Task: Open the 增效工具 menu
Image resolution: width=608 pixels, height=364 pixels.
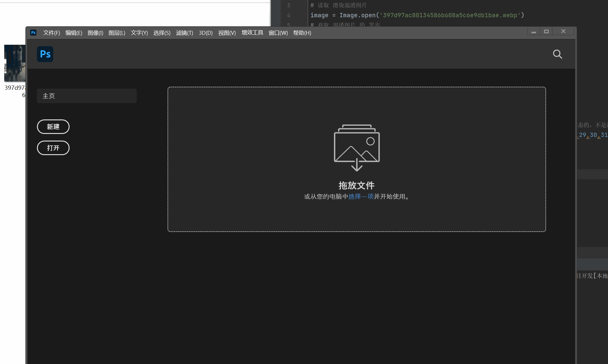Action: [x=252, y=33]
